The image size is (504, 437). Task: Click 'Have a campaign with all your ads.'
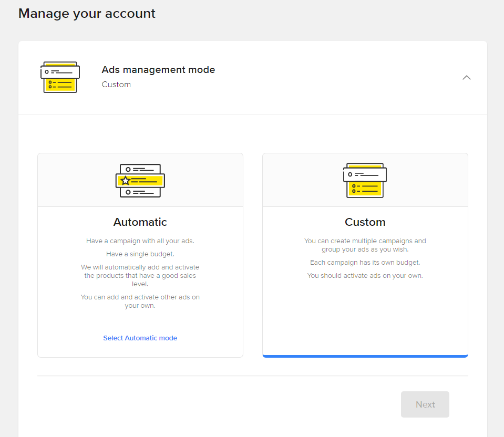[x=140, y=241]
